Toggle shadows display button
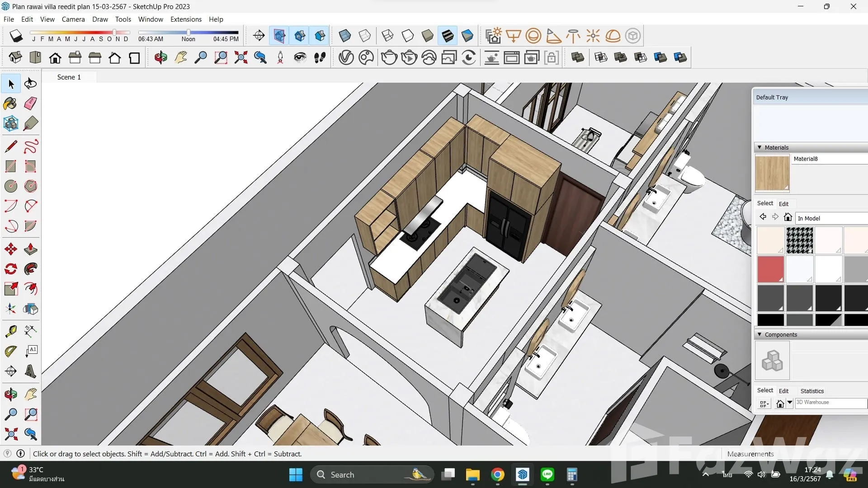The height and width of the screenshot is (488, 868). tap(16, 36)
